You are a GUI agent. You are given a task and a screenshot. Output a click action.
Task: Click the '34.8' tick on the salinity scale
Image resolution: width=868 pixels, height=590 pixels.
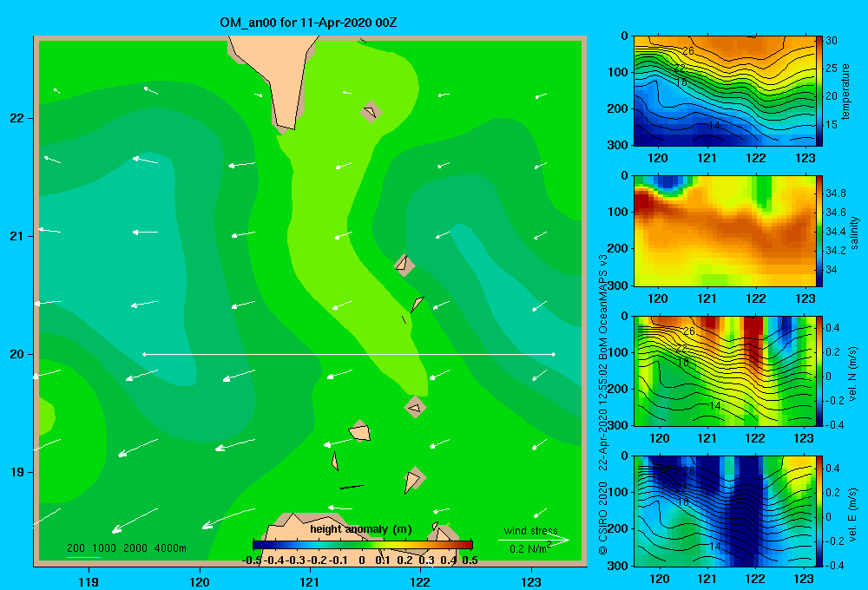click(x=835, y=193)
